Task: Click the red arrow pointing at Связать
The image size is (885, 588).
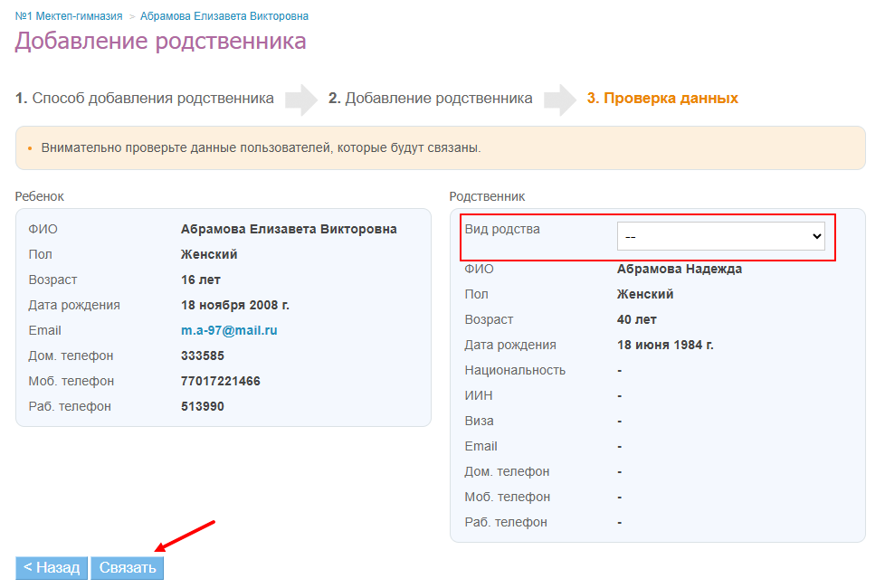Action: [x=185, y=536]
